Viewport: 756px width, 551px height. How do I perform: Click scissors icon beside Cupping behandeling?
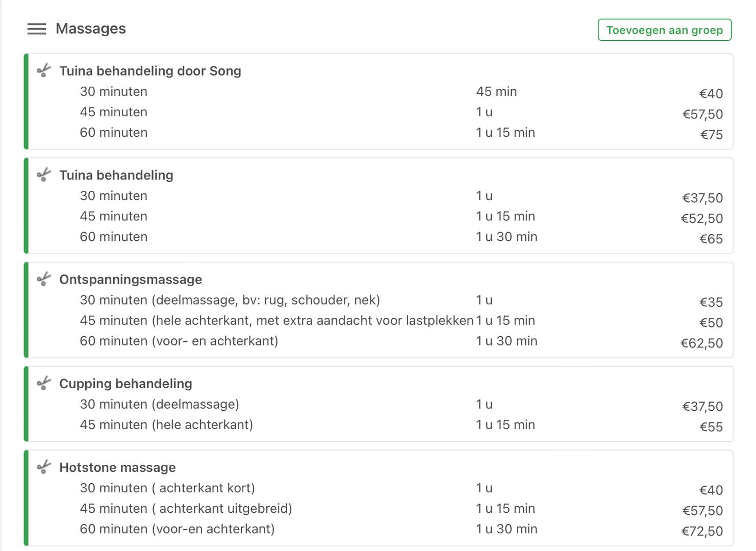[44, 383]
